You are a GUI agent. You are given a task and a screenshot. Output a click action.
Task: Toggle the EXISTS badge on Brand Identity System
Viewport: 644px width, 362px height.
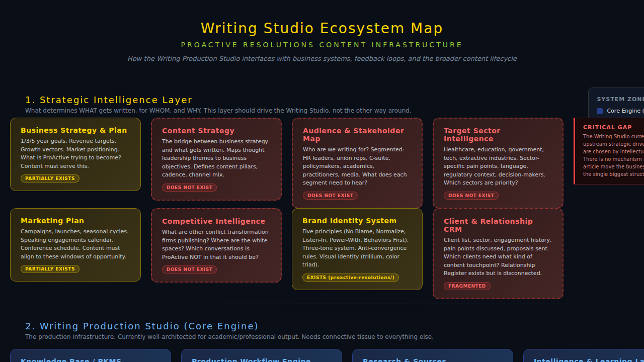pyautogui.click(x=350, y=277)
